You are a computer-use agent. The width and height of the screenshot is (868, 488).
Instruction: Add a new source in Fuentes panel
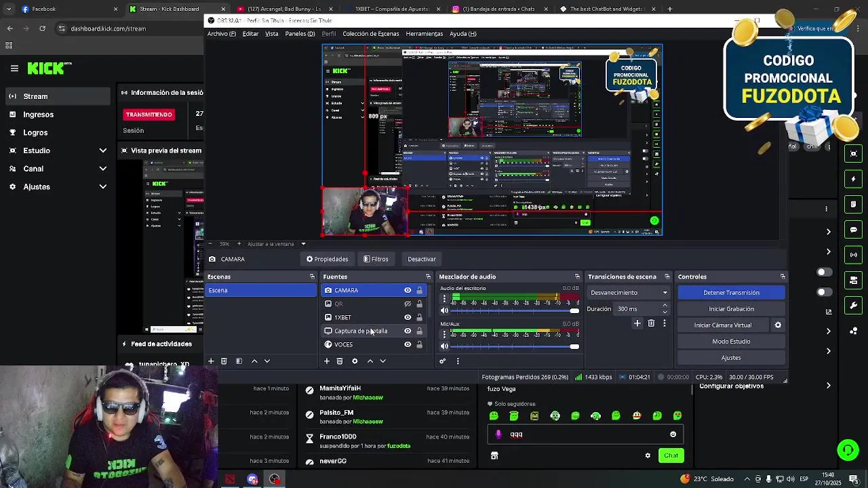326,361
